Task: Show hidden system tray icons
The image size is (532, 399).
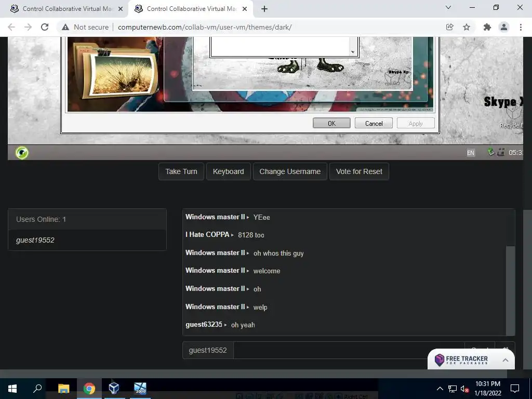Action: (x=440, y=389)
